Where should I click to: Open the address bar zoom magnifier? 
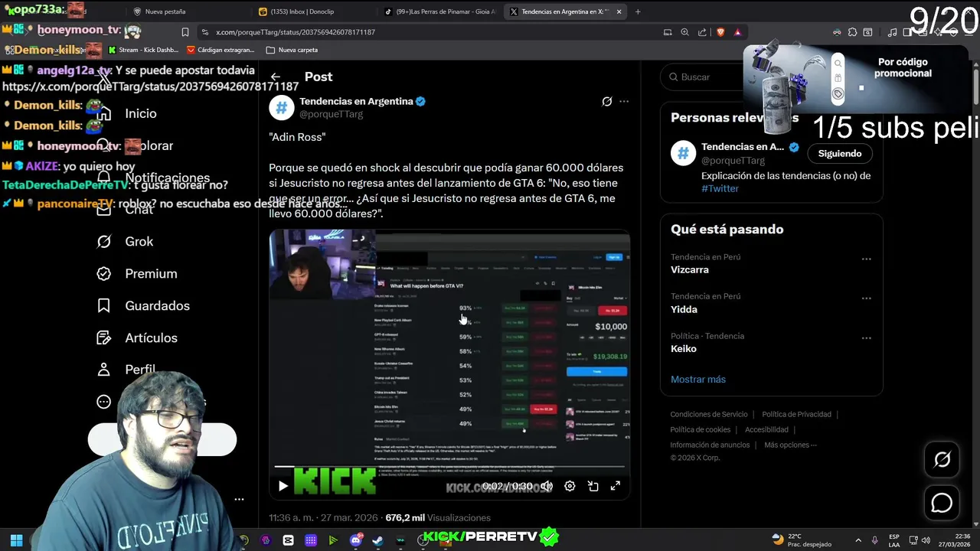[x=684, y=32]
